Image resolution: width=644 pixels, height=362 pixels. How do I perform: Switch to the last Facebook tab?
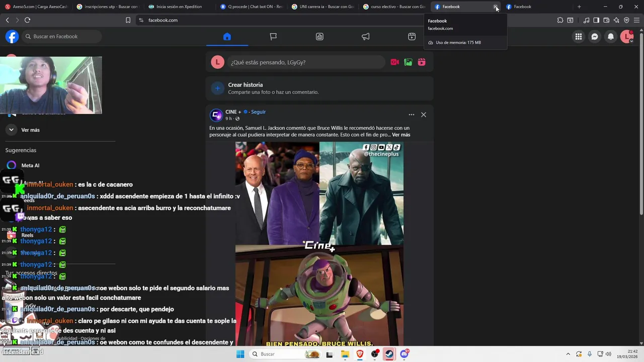(537, 7)
